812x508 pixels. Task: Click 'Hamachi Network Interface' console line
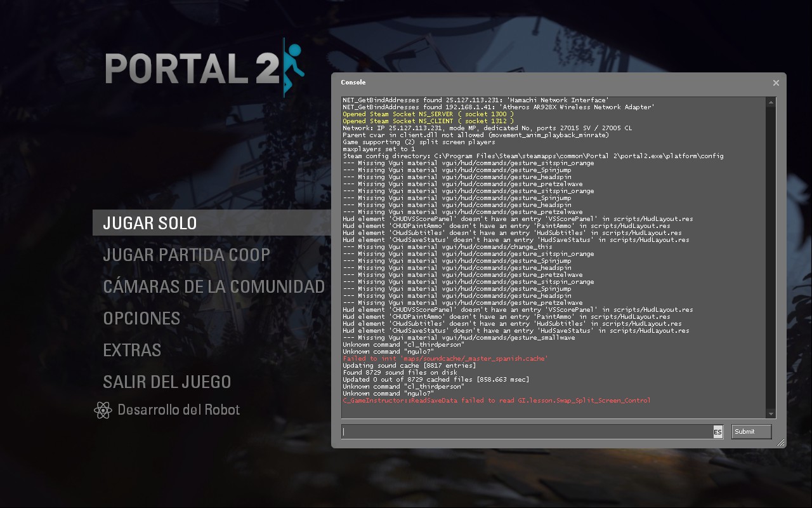point(476,100)
